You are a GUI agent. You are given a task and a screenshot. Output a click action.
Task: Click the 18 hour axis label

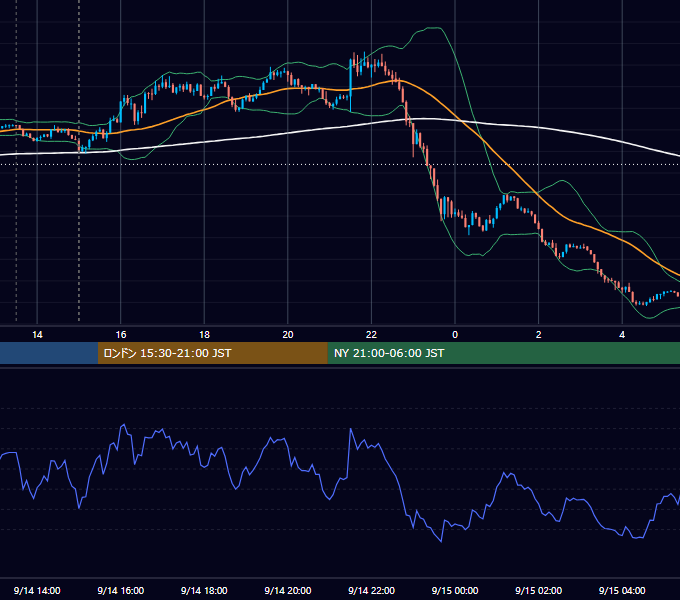click(204, 335)
